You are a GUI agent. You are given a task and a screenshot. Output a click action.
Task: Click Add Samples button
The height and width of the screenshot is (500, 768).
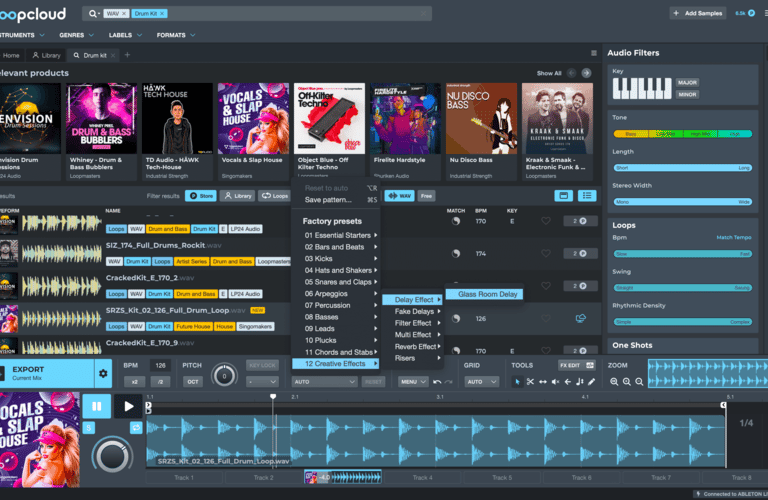698,13
